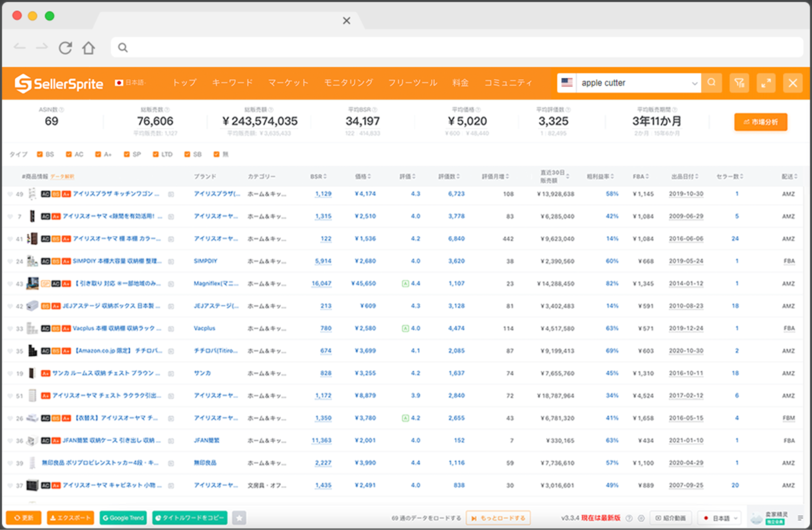Viewport: 812px width, 530px height.
Task: Click the product thumbnail of row 43
Action: (32, 284)
